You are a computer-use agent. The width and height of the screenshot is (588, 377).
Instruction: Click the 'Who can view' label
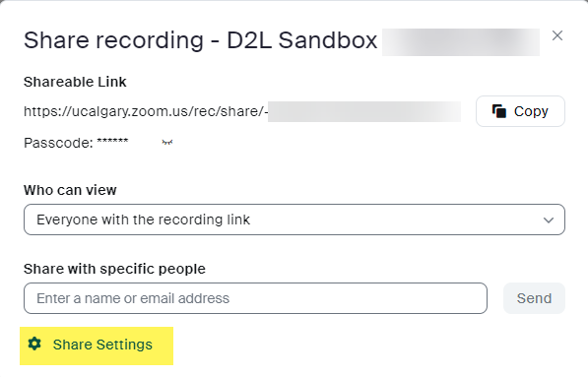click(x=70, y=190)
